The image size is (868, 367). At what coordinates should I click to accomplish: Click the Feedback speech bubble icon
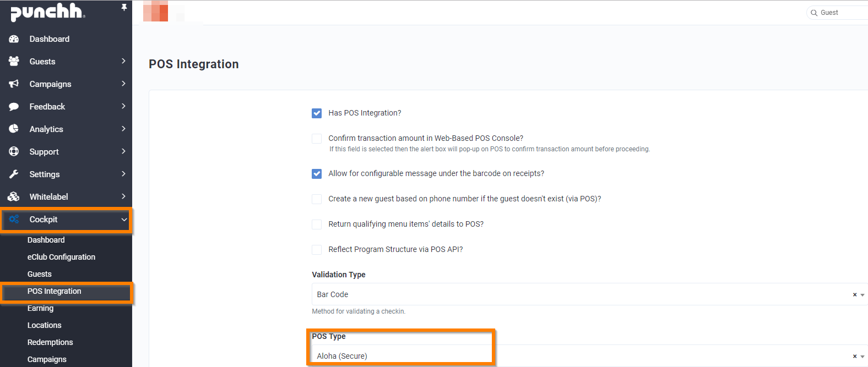pos(14,107)
